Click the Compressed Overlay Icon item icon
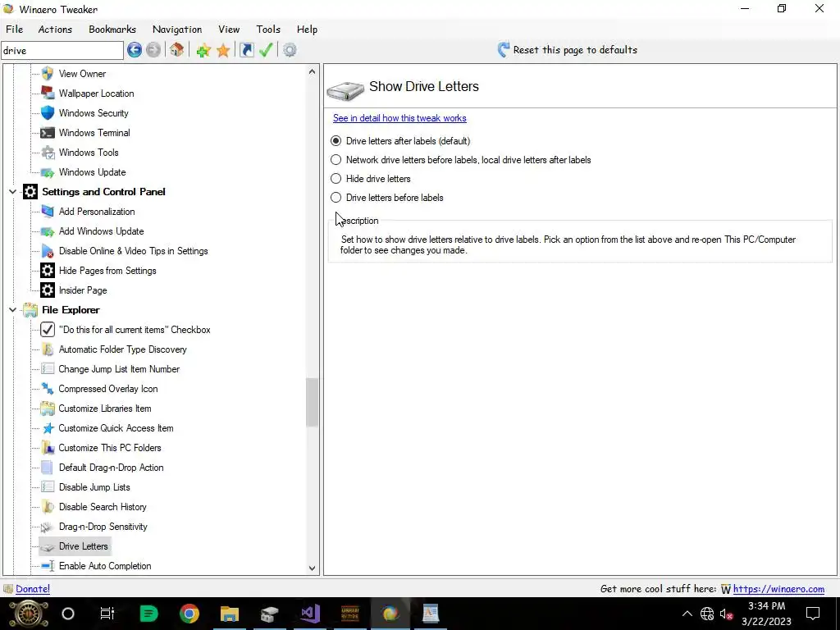This screenshot has width=840, height=630. click(48, 389)
